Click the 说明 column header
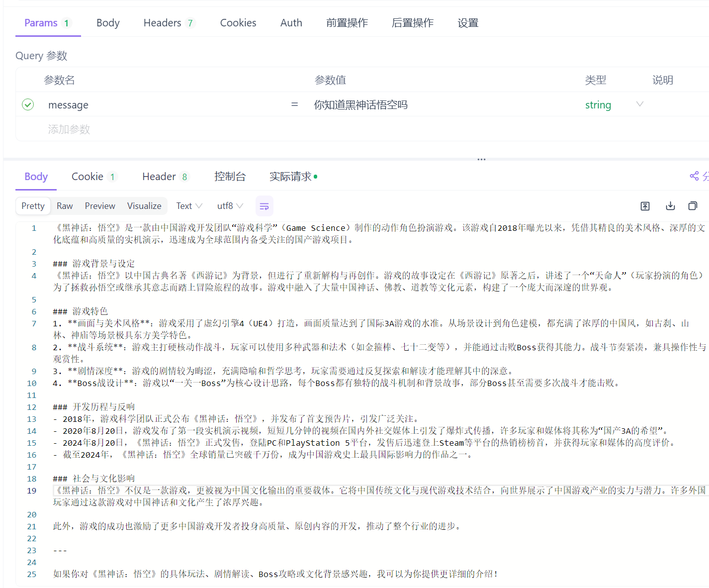This screenshot has width=709, height=588. [x=663, y=80]
